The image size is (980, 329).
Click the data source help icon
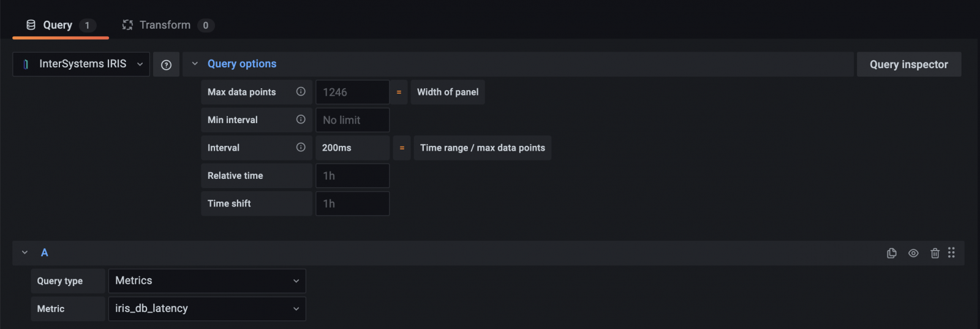(166, 65)
